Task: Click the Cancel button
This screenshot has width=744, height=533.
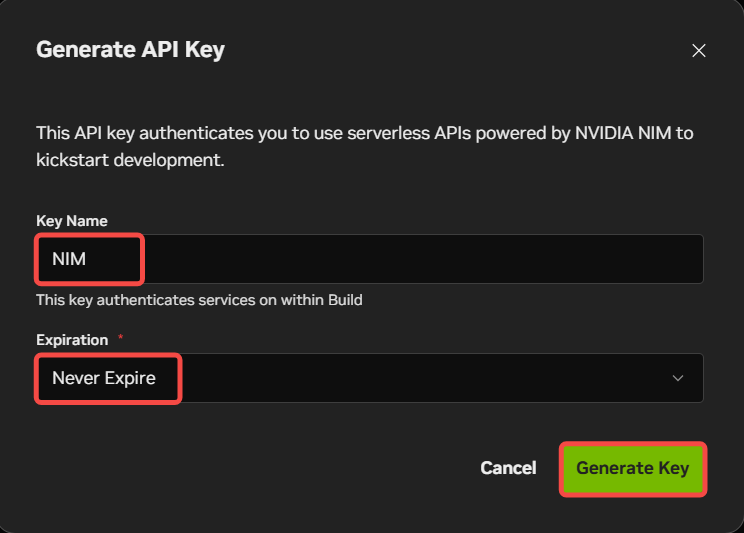Action: [x=508, y=468]
